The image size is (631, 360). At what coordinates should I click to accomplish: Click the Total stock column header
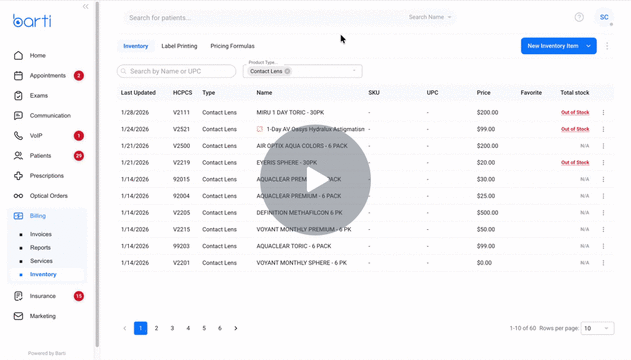[575, 93]
